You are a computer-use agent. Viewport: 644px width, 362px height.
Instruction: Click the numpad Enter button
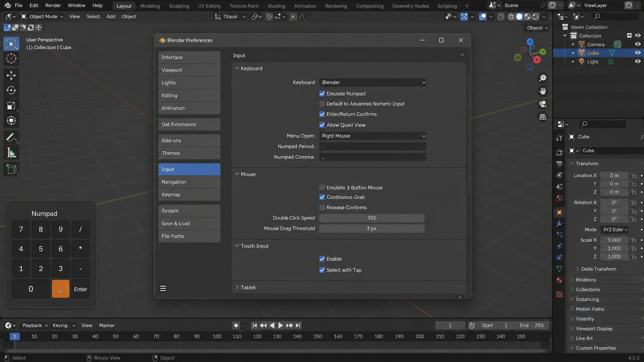(x=80, y=289)
